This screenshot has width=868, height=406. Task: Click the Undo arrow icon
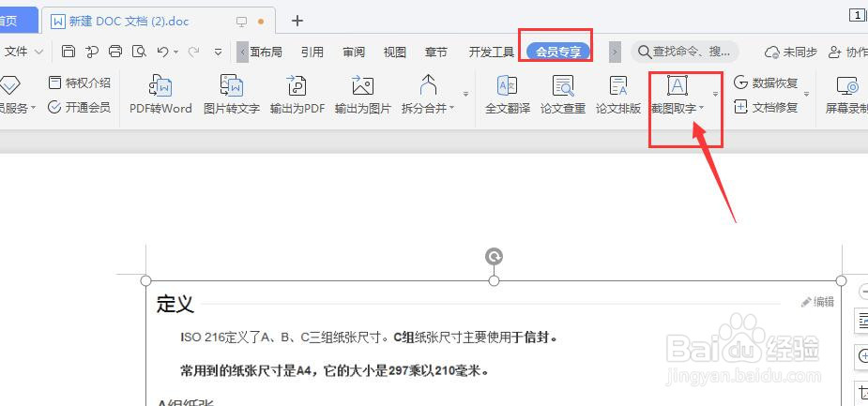click(162, 52)
